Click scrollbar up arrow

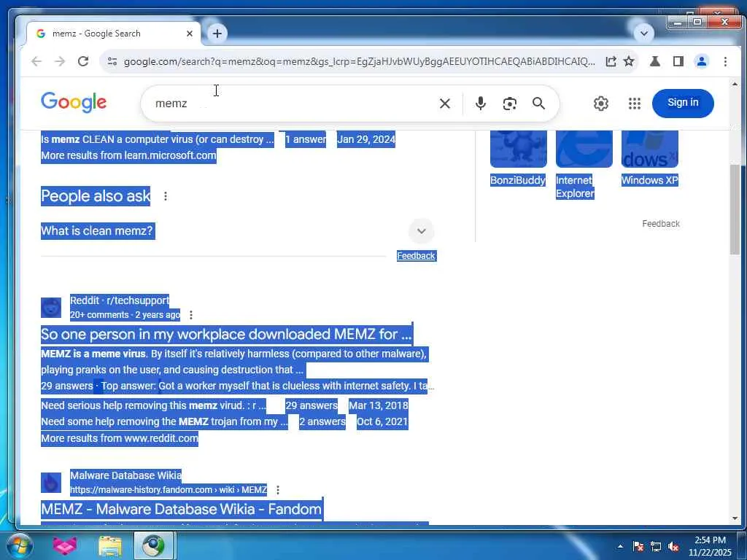(735, 84)
